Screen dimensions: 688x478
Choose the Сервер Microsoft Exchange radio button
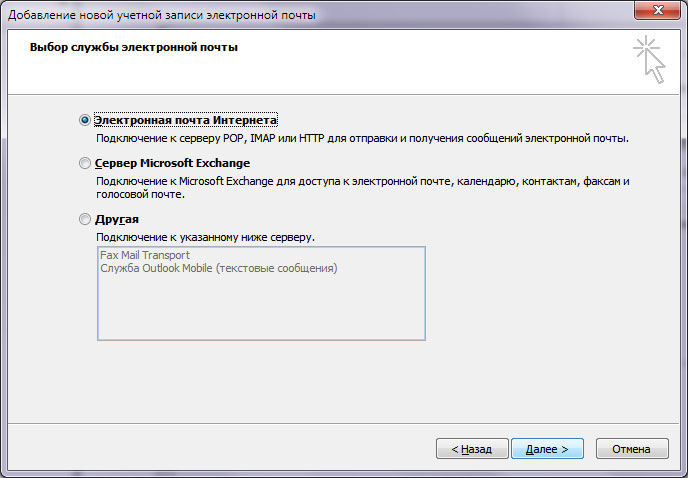[x=85, y=163]
